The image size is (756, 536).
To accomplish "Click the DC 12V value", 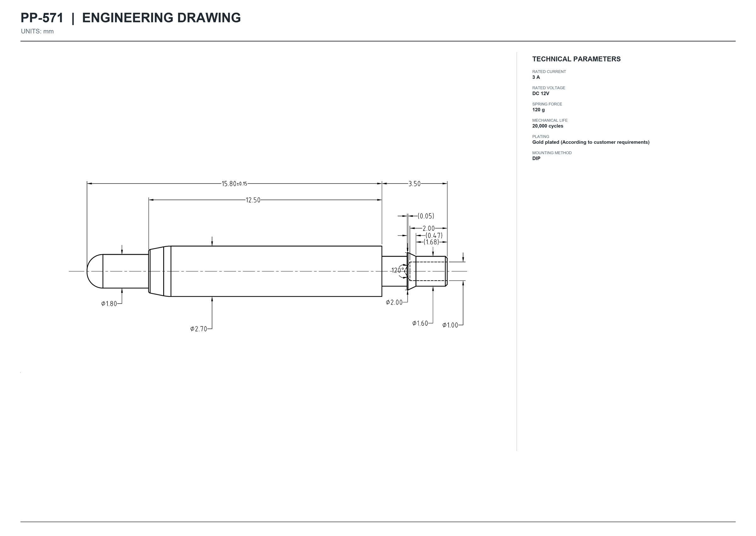I will 541,93.
